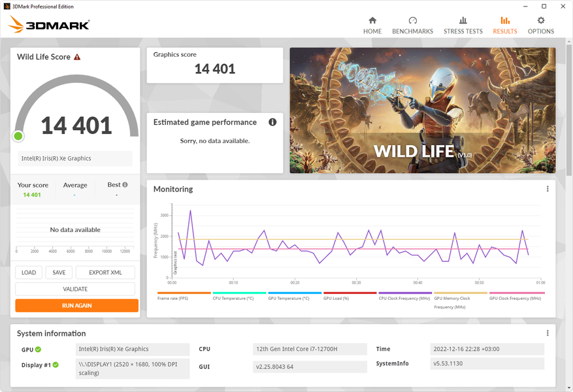Open the System information more options menu
The image size is (573, 392).
[548, 333]
